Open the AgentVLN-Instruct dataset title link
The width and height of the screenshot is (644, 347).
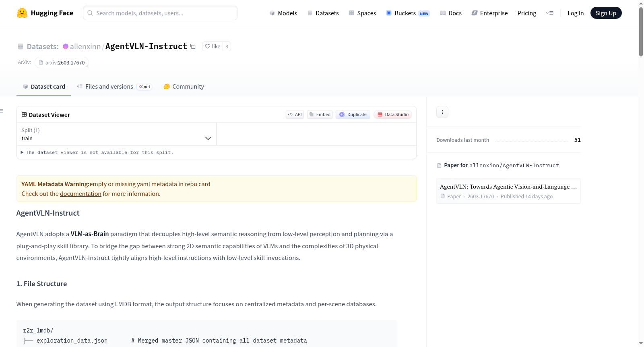pos(146,46)
